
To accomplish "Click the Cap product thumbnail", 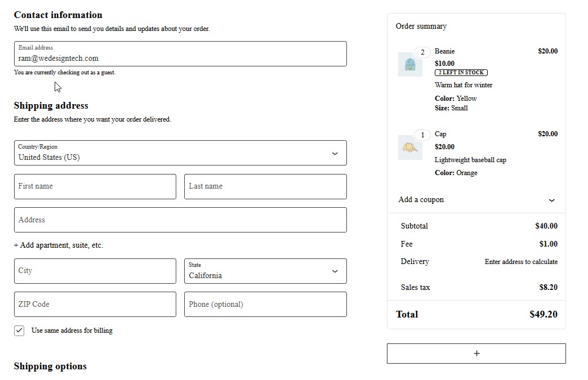I will (409, 147).
